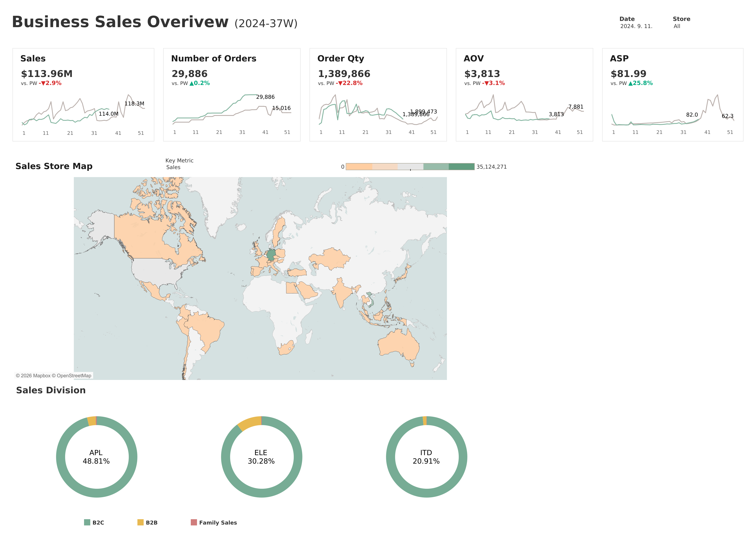Viewport: 756px width, 545px height.
Task: Click the 118.3M label on the Sales sparkline
Action: tap(134, 104)
